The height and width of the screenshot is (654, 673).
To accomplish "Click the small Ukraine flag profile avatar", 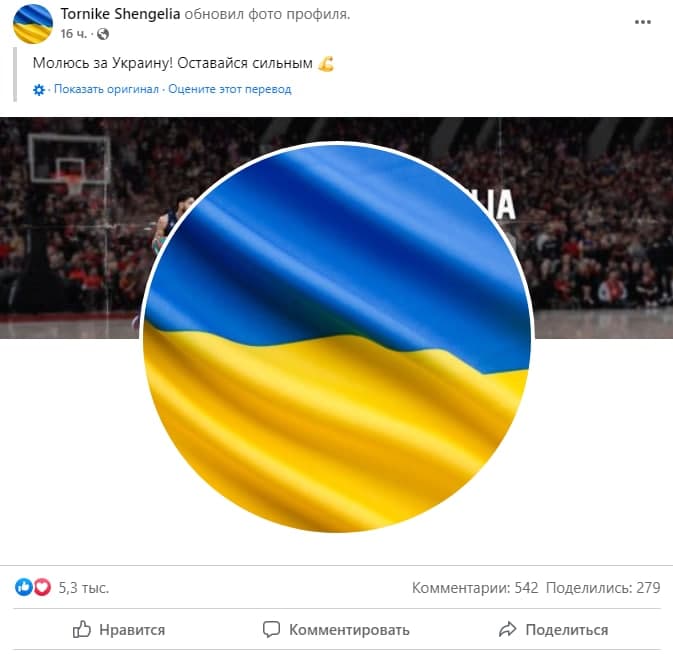I will (33, 24).
